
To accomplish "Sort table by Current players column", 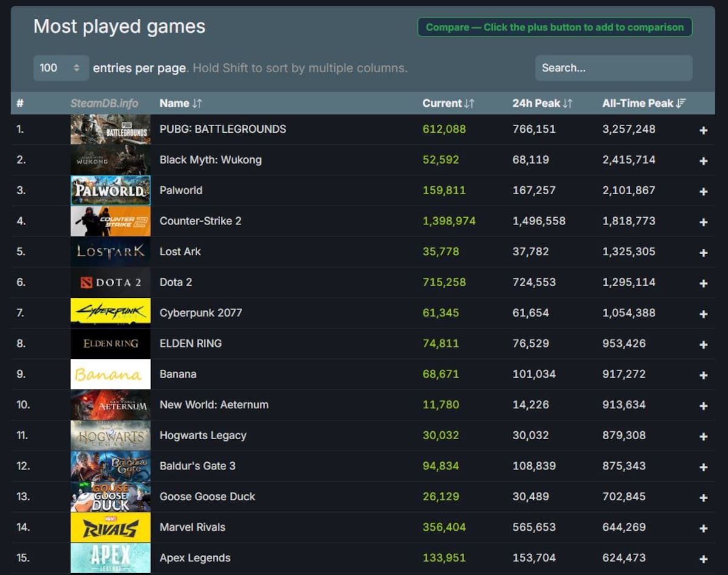I will (x=448, y=103).
